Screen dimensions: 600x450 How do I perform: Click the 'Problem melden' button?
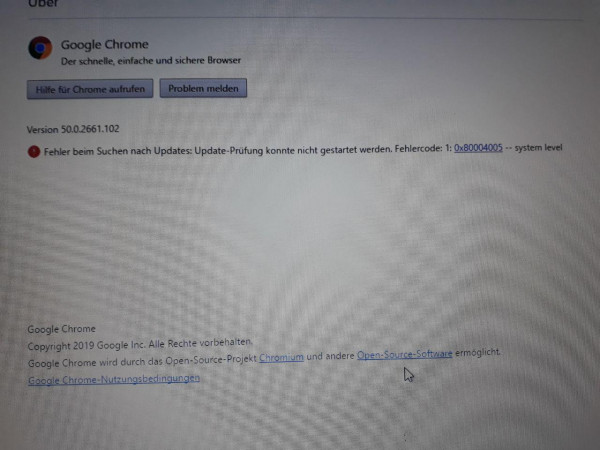tap(203, 88)
